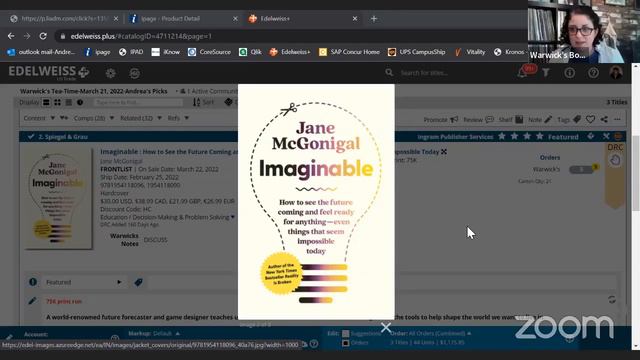Click the first rating star in title bar
The height and width of the screenshot is (360, 640).
pyautogui.click(x=502, y=136)
